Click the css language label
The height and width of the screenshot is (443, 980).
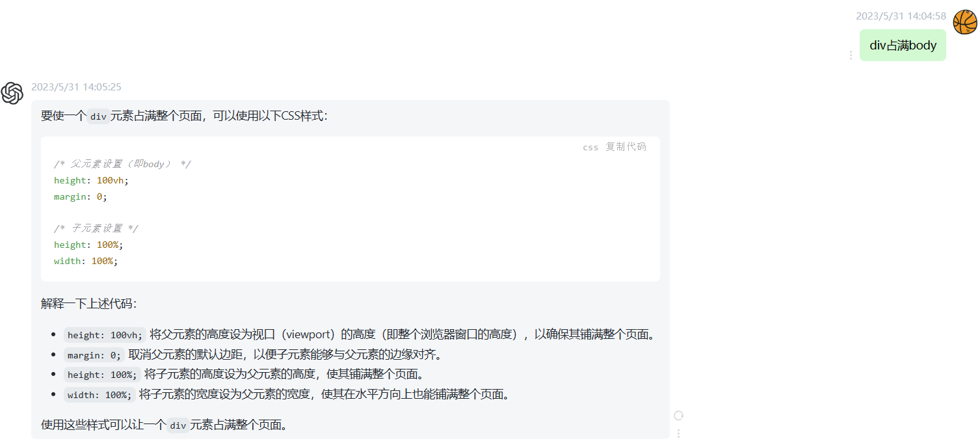pos(590,148)
